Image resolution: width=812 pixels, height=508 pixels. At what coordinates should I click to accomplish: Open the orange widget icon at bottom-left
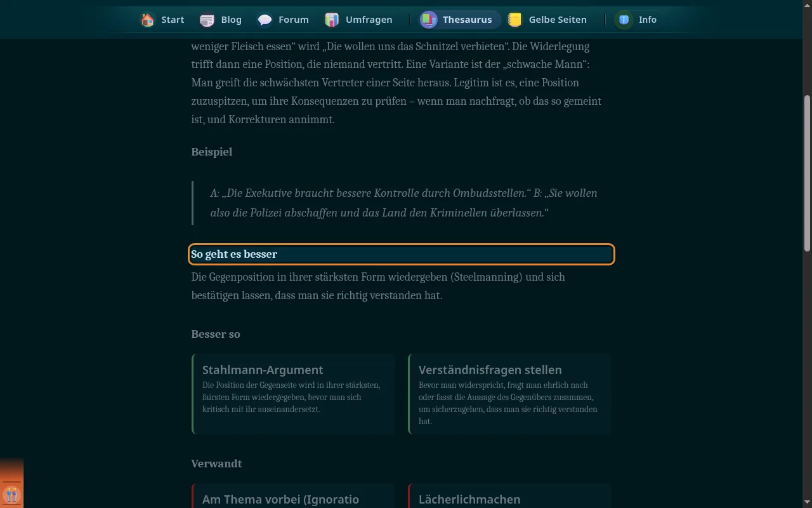tap(11, 494)
